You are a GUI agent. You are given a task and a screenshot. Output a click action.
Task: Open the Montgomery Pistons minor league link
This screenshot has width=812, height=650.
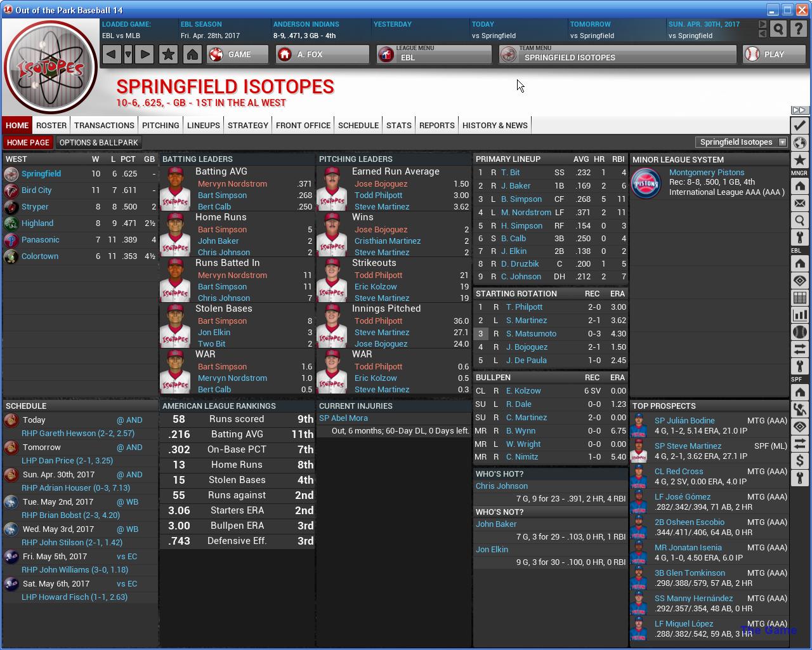[707, 173]
